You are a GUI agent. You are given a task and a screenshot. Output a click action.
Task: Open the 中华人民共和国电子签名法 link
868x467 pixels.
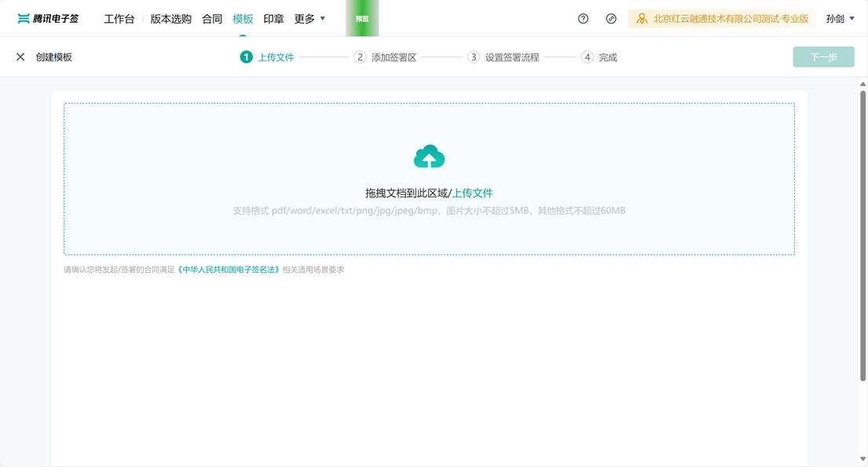pyautogui.click(x=229, y=270)
